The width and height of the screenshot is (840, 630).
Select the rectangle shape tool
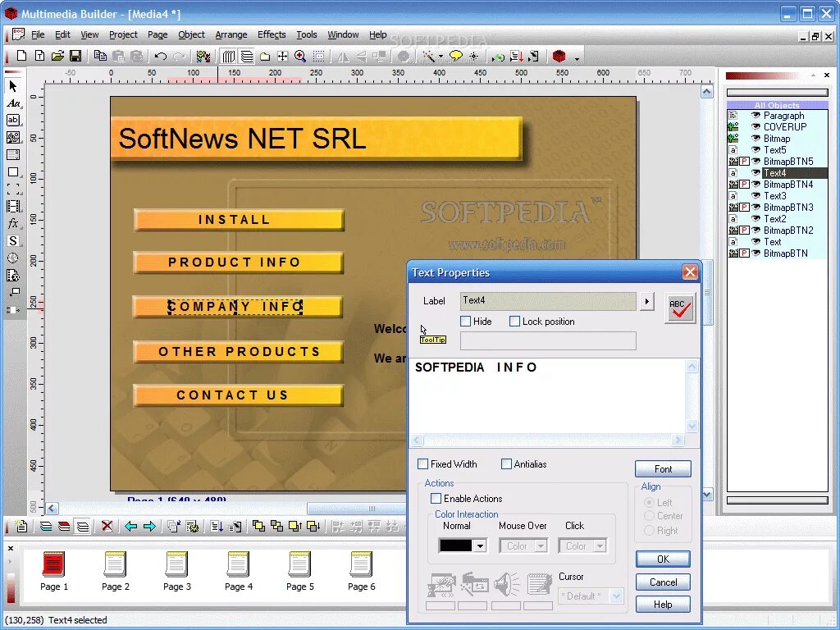13,172
